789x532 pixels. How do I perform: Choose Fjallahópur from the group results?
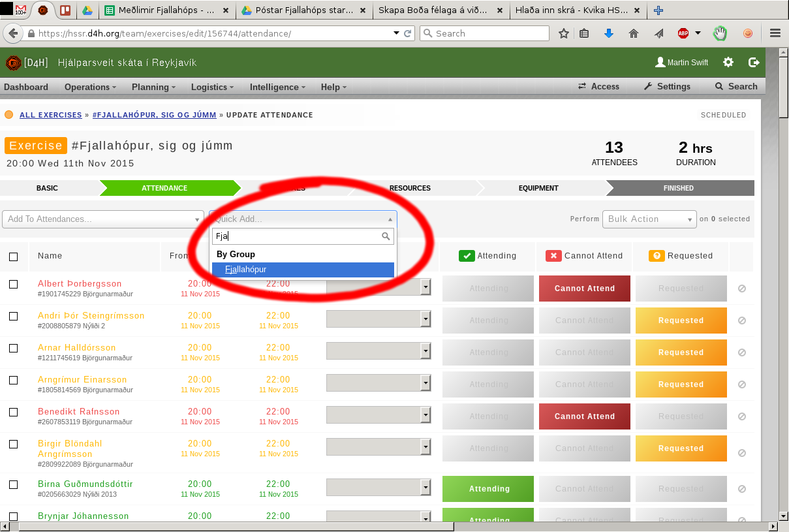click(303, 270)
